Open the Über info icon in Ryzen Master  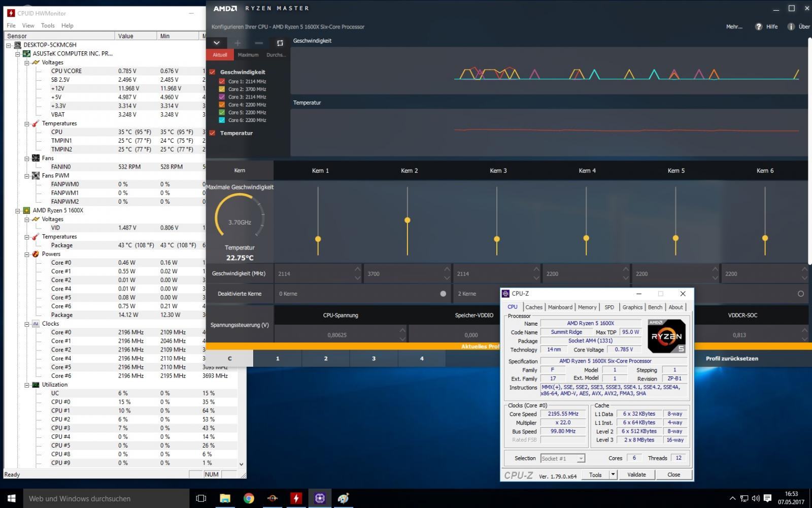pos(791,26)
